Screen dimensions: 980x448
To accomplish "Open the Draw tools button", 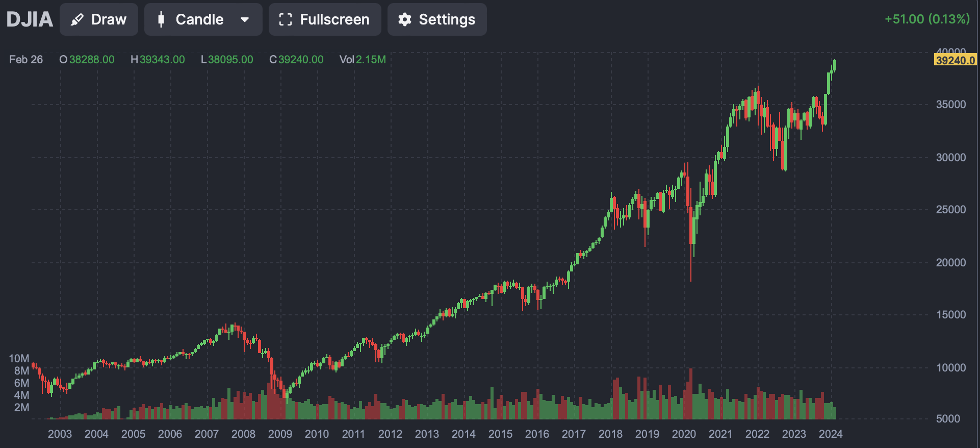I will coord(99,20).
